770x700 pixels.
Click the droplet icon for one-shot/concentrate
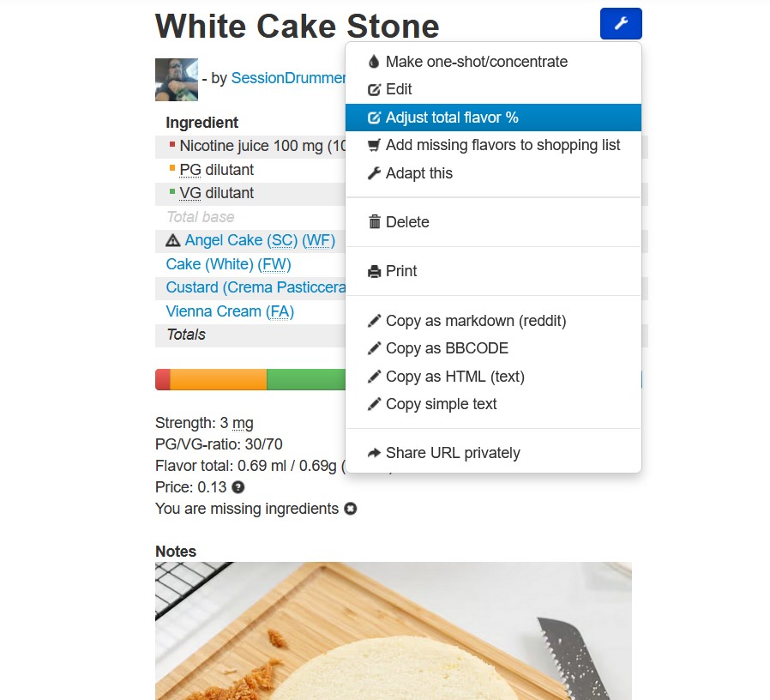click(x=374, y=62)
